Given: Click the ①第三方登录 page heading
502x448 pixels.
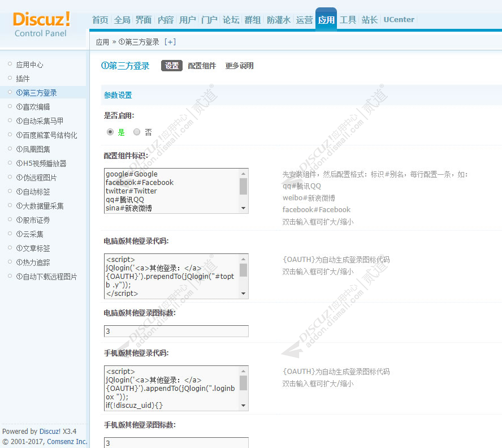Looking at the screenshot, I should [125, 66].
